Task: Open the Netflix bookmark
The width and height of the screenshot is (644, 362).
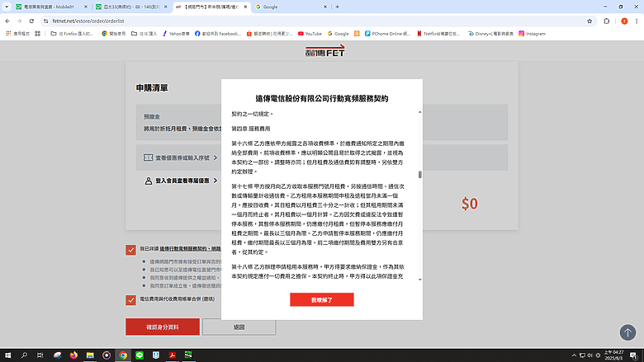Action: coord(438,34)
